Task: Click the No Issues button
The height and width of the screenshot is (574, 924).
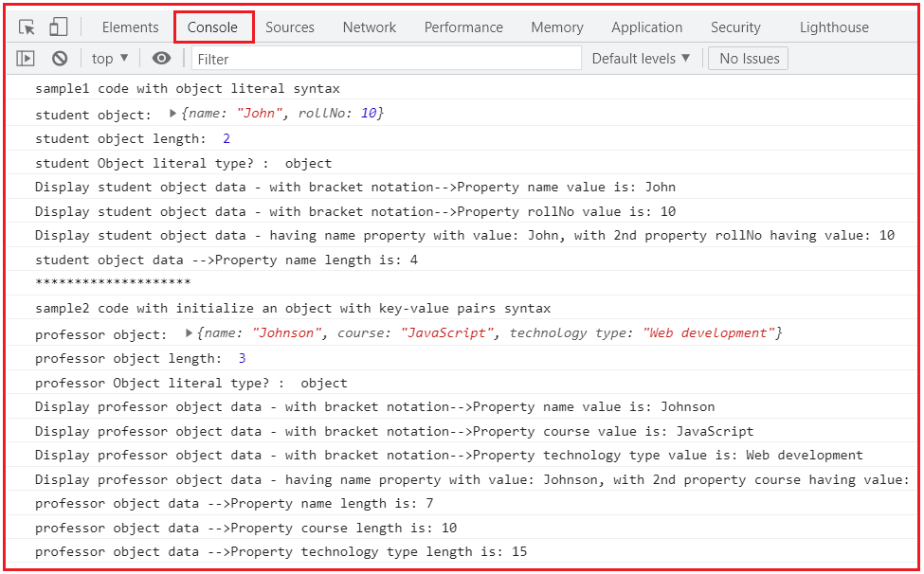Action: click(x=747, y=58)
